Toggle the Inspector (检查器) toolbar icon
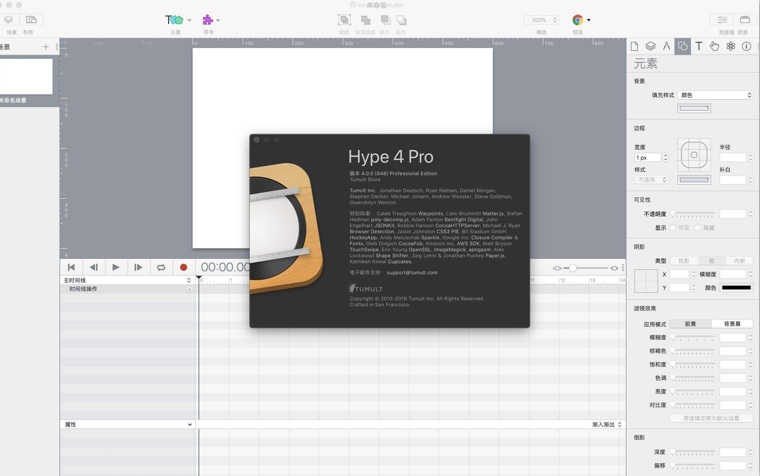760x476 pixels. tap(722, 19)
